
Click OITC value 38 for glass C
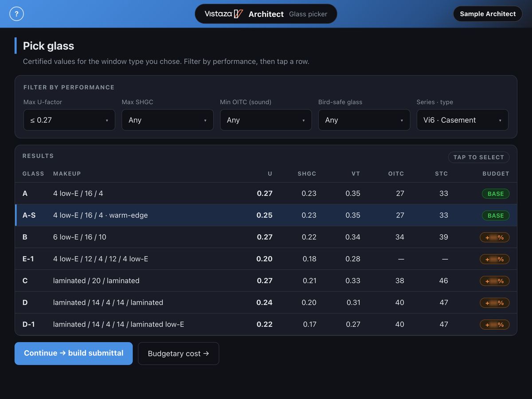400,281
